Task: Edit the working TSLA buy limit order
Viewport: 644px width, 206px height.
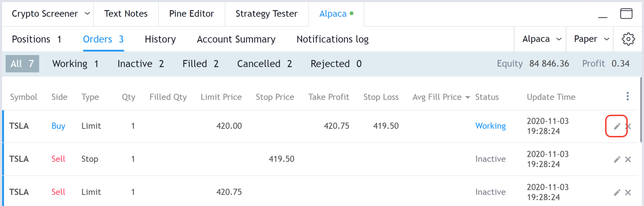Action: click(x=617, y=126)
